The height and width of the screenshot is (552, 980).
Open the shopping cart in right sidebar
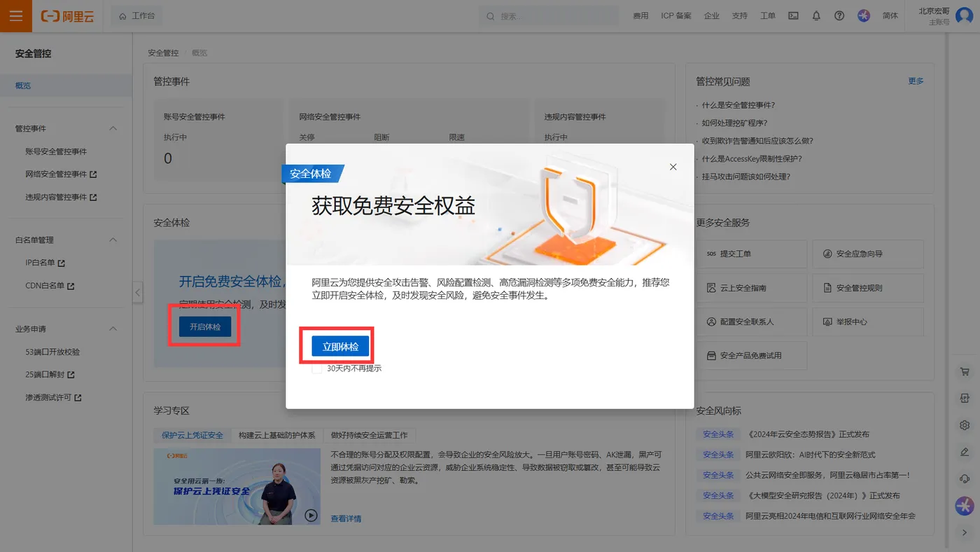click(965, 371)
